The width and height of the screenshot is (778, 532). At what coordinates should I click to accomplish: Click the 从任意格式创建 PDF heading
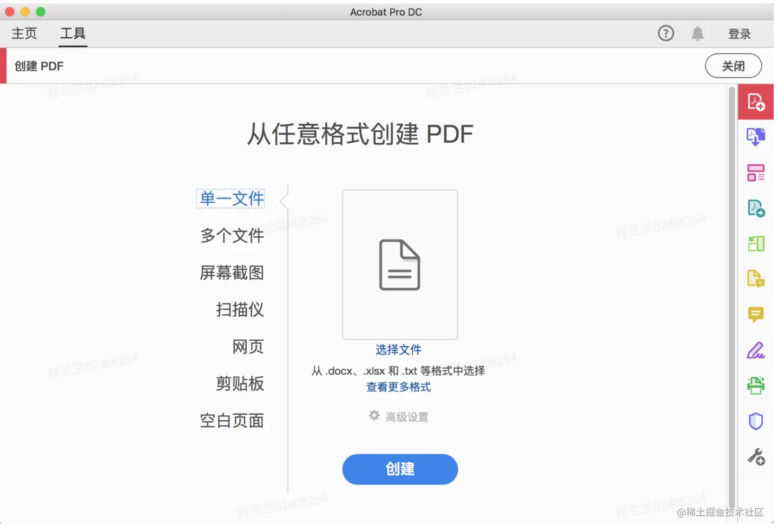[360, 134]
